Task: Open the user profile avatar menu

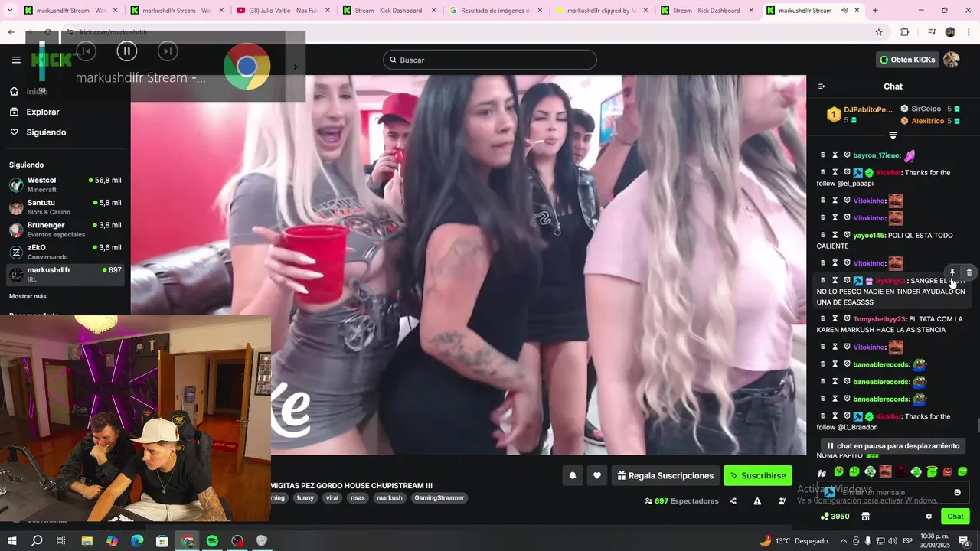Action: (952, 60)
